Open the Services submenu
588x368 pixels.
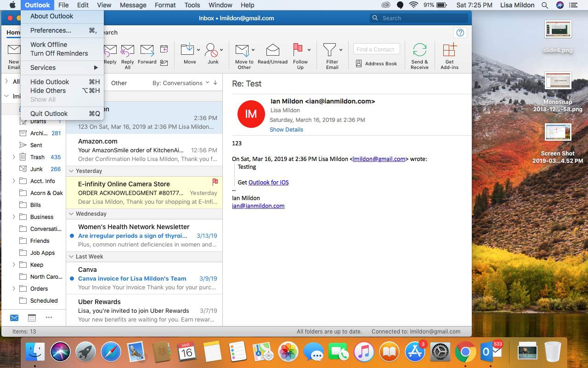click(62, 68)
